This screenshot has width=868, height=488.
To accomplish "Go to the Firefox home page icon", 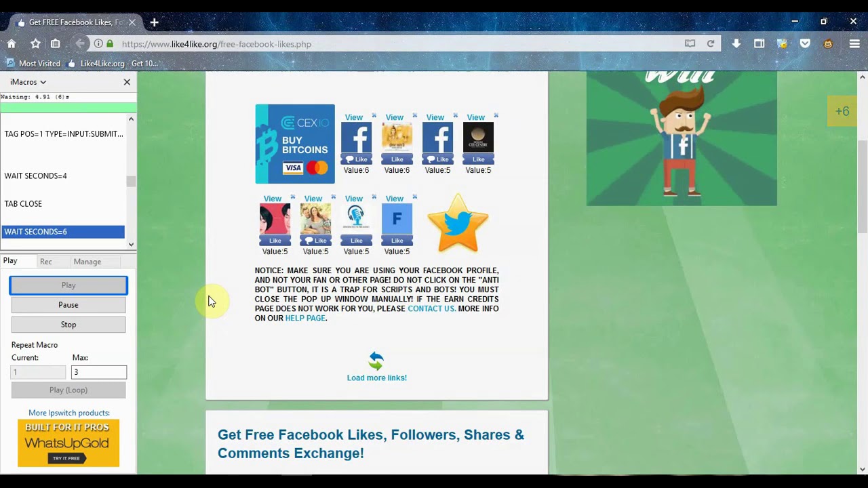I will [12, 43].
